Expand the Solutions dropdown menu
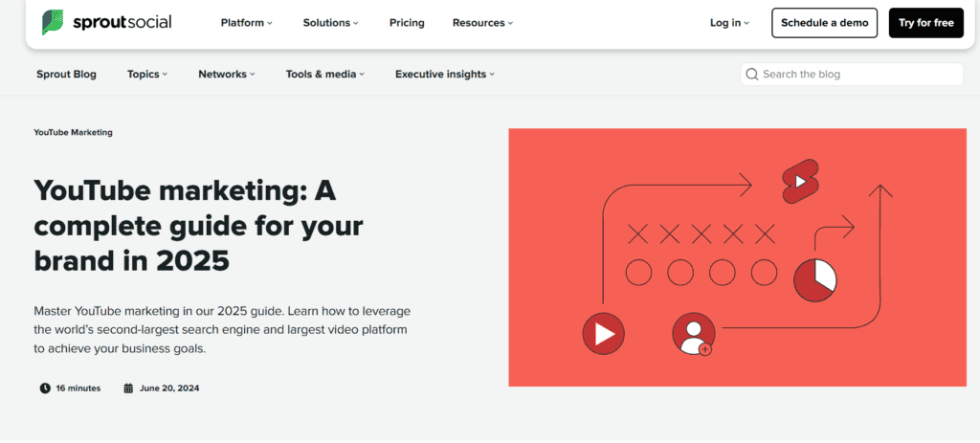Image resolution: width=980 pixels, height=443 pixels. click(330, 23)
